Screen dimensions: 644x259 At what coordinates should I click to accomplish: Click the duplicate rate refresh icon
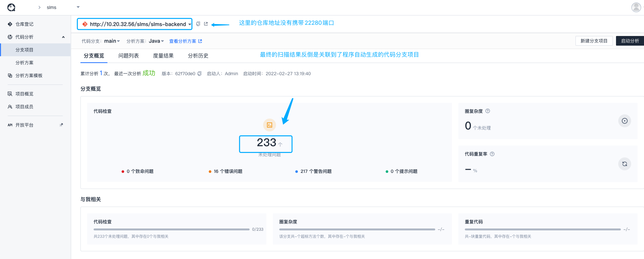pos(624,164)
